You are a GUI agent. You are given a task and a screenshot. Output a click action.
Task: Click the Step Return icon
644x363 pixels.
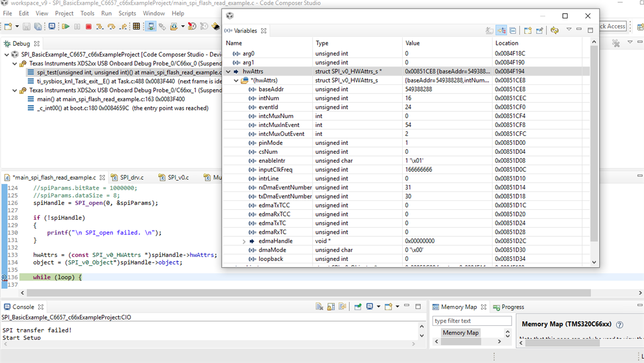pyautogui.click(x=124, y=27)
